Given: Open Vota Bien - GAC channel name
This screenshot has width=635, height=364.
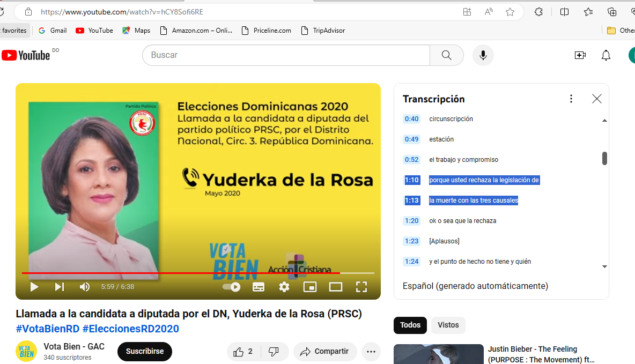Looking at the screenshot, I should pos(74,347).
